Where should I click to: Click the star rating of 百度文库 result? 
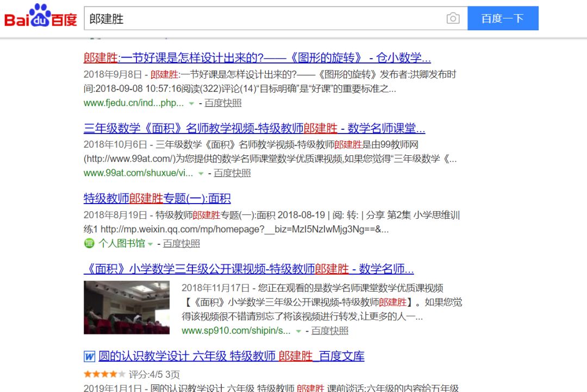104,374
